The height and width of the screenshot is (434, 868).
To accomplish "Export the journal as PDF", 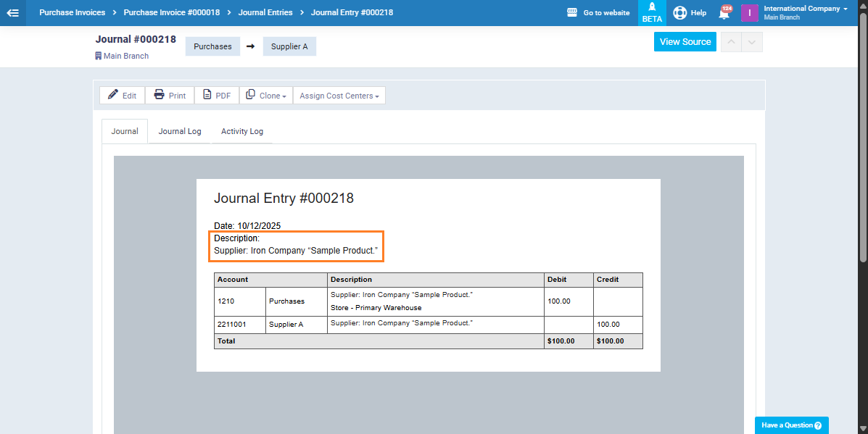I will [x=217, y=96].
